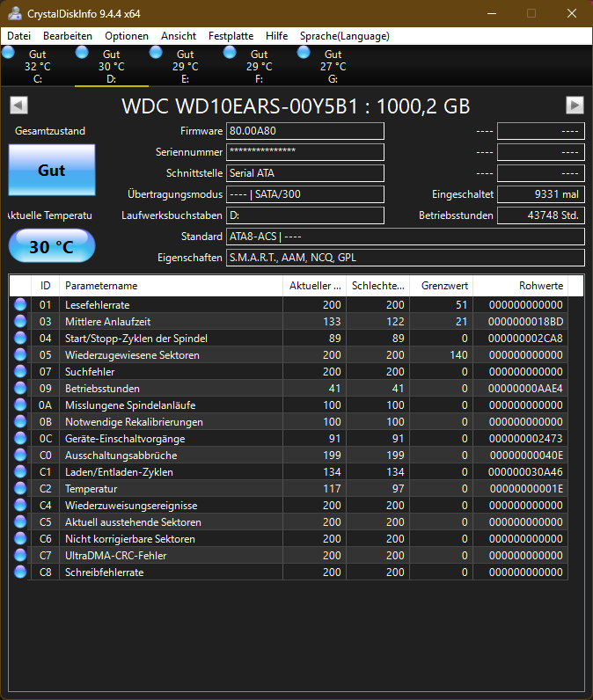Click the Eigenschaften field S.M.A.R.T., AAM, NCQ, GPL
The width and height of the screenshot is (593, 700).
[406, 258]
